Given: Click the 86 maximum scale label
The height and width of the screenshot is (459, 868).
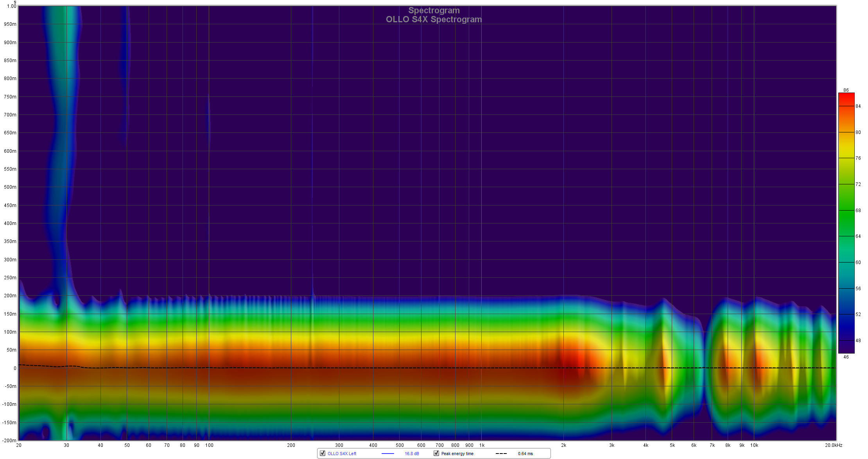Looking at the screenshot, I should click(x=846, y=90).
